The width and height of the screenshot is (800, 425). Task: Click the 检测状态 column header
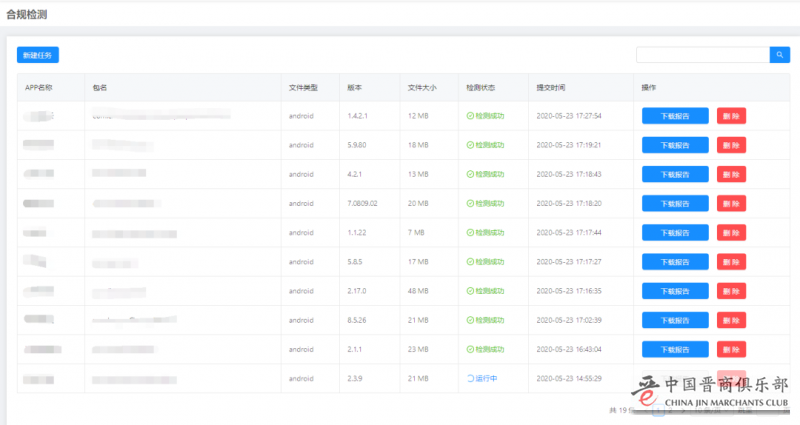[x=481, y=87]
